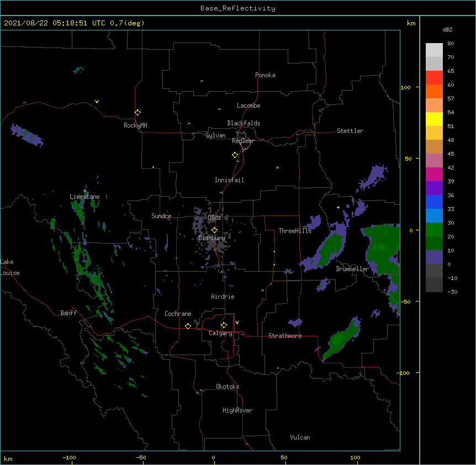The width and height of the screenshot is (476, 465).
Task: Click the Lake Louise label
Action: coord(9,267)
